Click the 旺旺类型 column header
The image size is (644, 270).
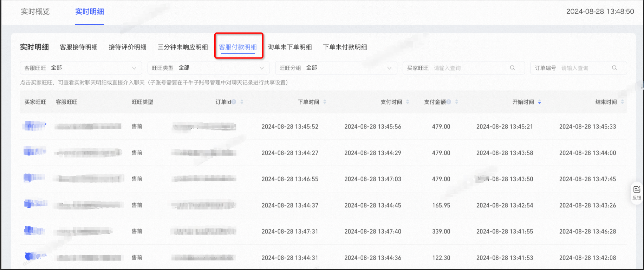click(142, 102)
